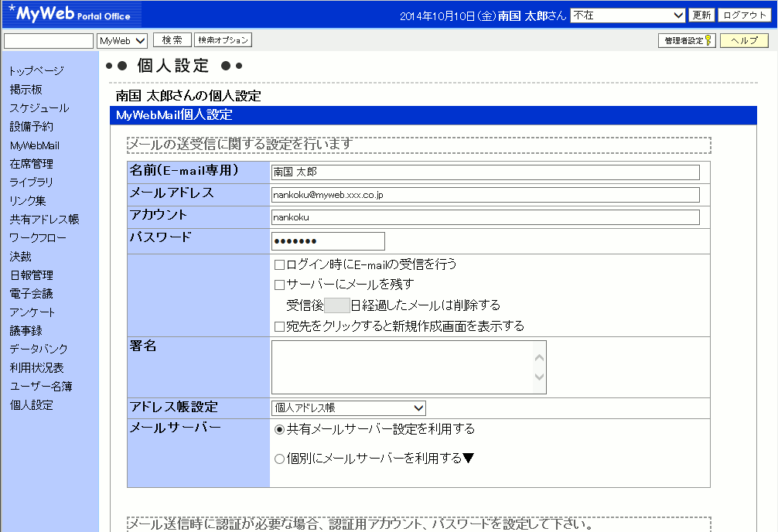This screenshot has height=532, width=778.
Task: Choose 個別にメールサーバーを利用する option
Action: 278,459
